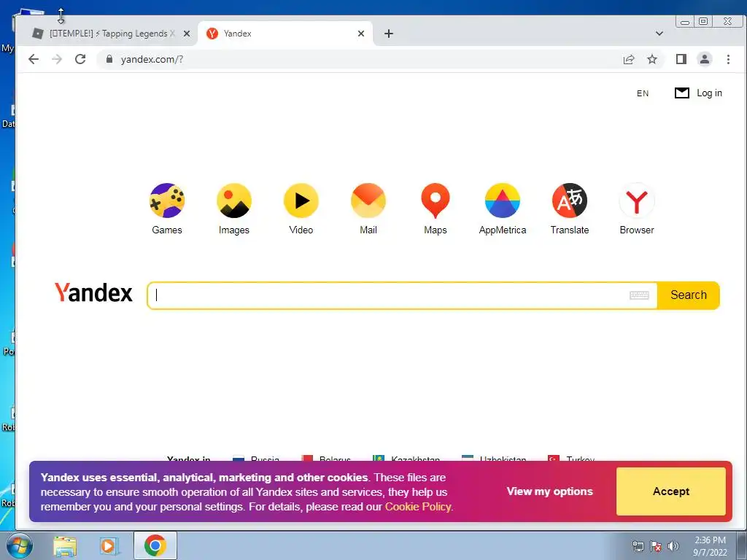Bookmark this page with the star
Screen dimensions: 747x560
(652, 59)
